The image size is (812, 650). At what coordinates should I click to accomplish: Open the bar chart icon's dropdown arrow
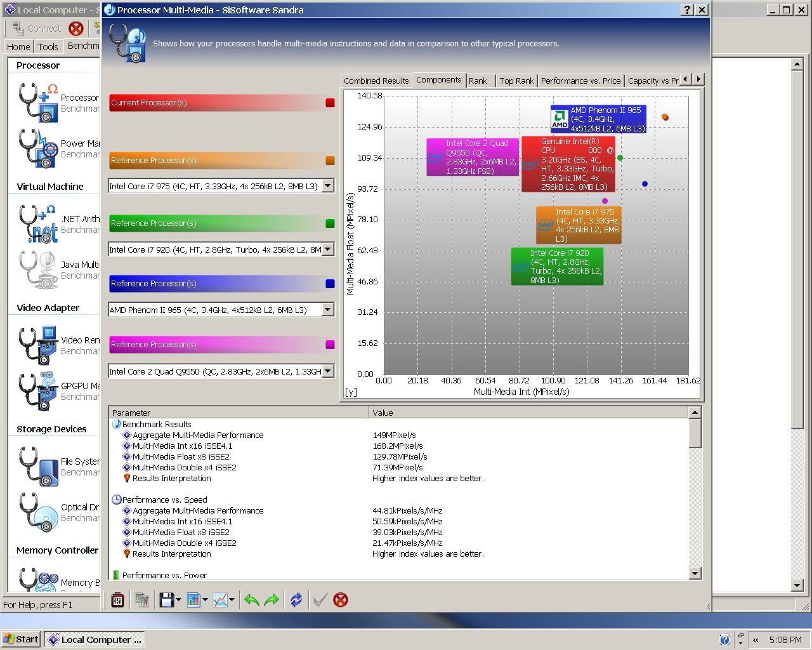coord(205,600)
